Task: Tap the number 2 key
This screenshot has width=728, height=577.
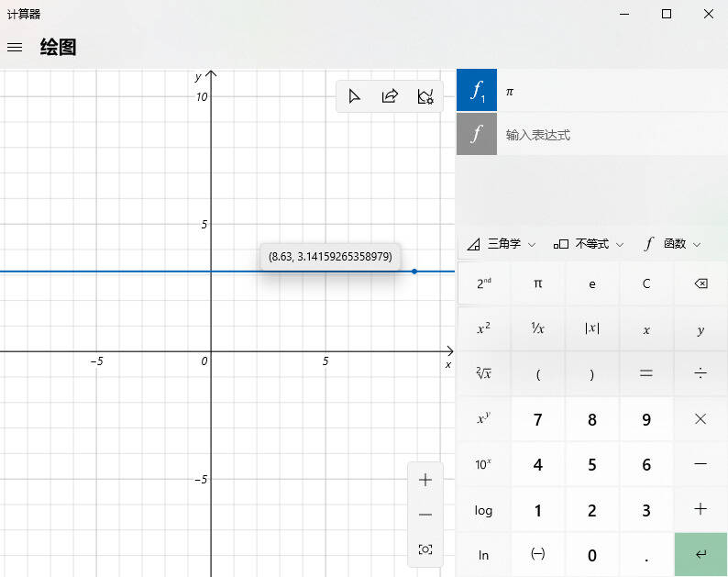Action: (592, 510)
